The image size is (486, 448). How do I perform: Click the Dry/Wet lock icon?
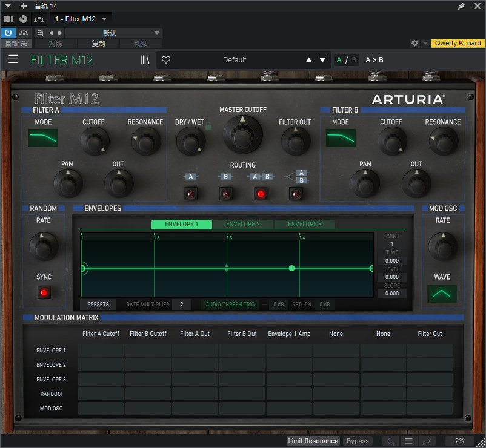pos(208,125)
